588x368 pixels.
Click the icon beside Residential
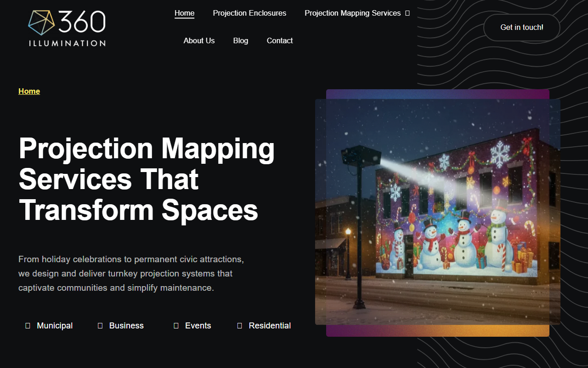coord(239,326)
